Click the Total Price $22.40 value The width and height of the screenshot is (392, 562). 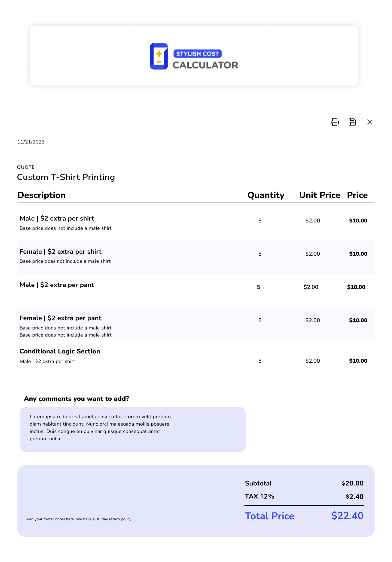[x=347, y=516]
